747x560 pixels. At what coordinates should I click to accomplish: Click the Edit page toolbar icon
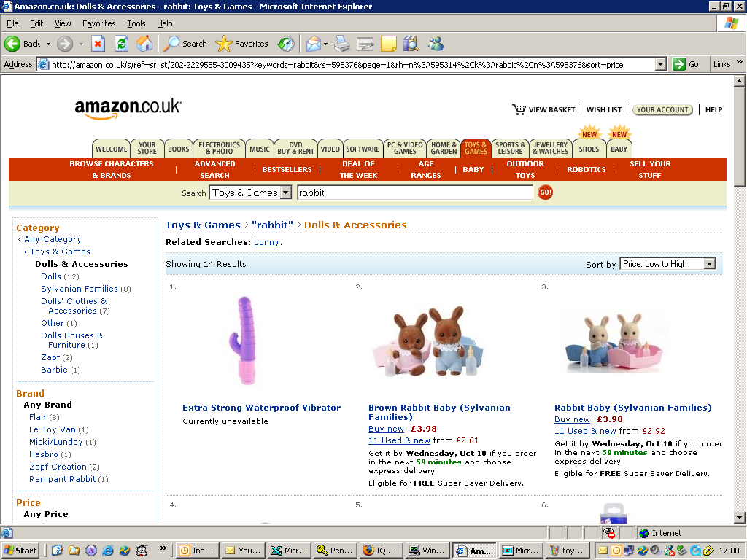365,44
